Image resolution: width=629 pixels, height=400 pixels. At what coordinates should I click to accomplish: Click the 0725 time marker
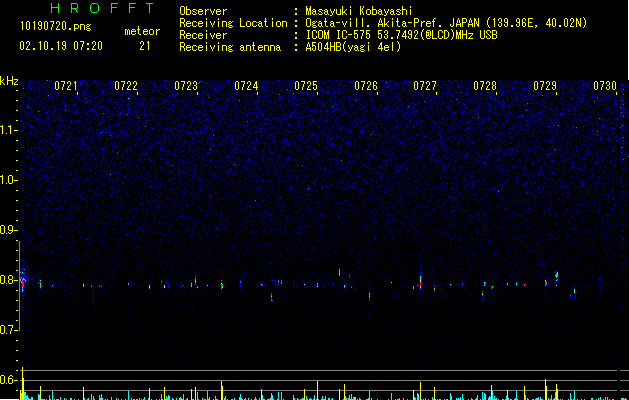(x=306, y=86)
